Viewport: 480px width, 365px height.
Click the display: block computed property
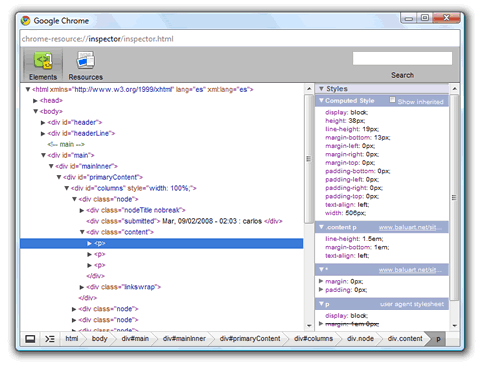tap(346, 112)
